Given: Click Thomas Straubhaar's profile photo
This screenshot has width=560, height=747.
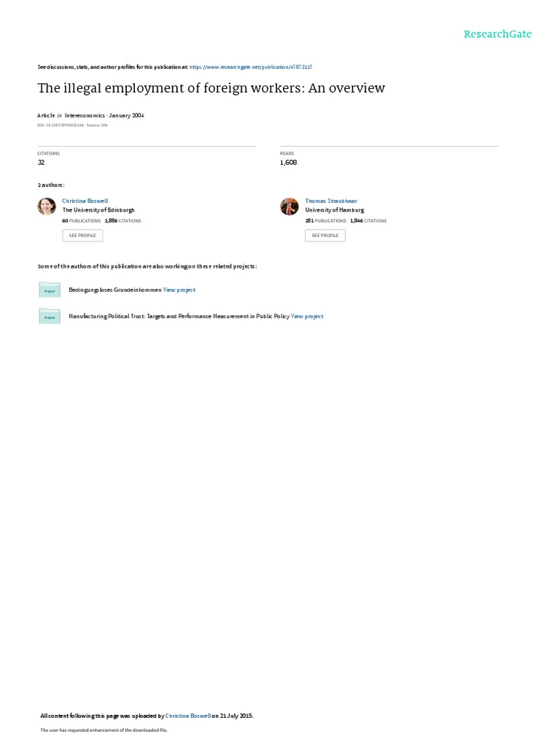Looking at the screenshot, I should click(x=289, y=206).
